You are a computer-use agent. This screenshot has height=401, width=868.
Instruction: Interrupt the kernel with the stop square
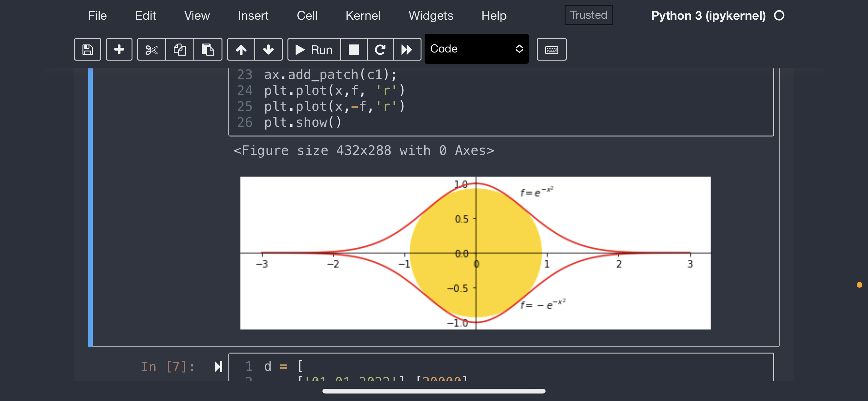(353, 49)
